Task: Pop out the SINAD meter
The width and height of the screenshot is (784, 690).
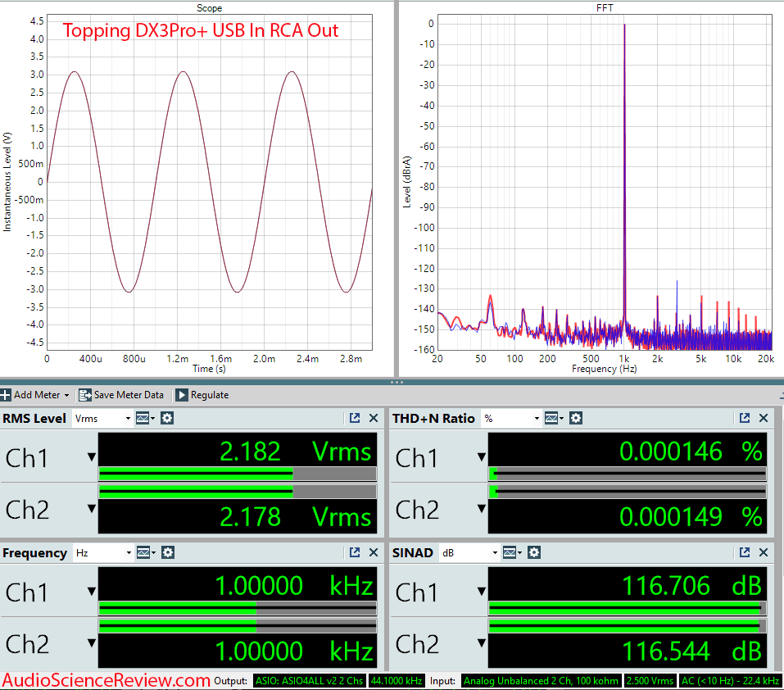Action: [745, 552]
